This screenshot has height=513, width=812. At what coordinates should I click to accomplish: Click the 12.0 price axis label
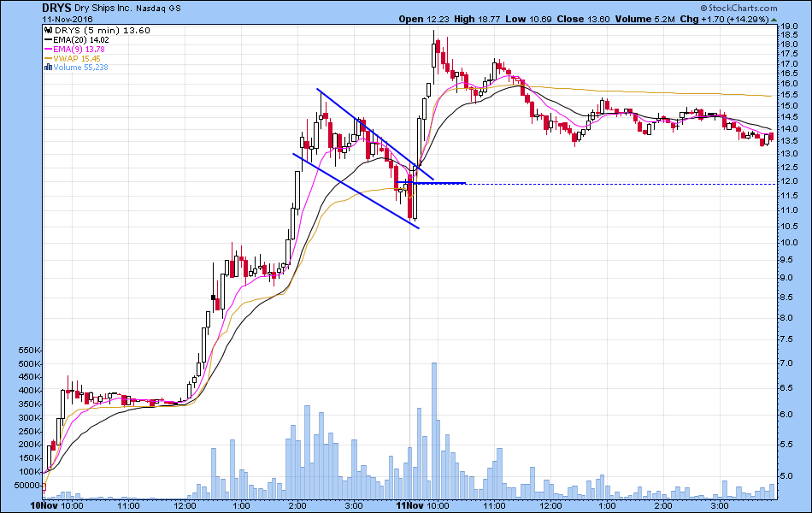tap(790, 181)
